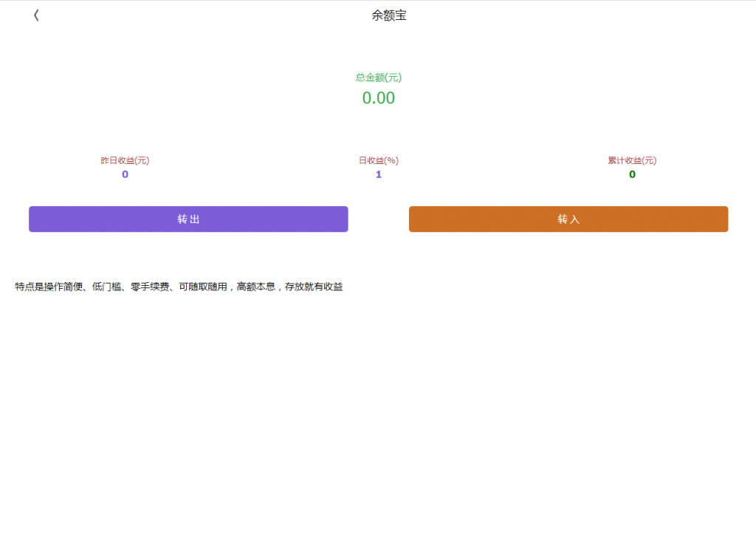The image size is (756, 548).
Task: Click the purple 0 yesterday earnings value
Action: 124,174
